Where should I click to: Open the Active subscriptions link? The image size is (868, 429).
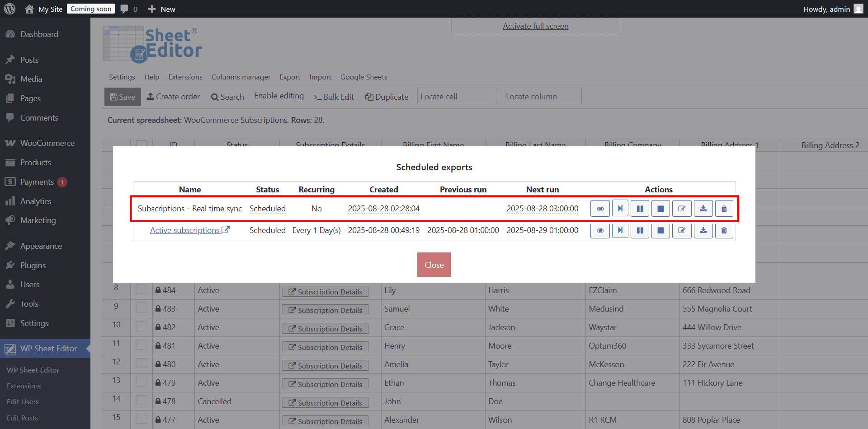[x=190, y=230]
